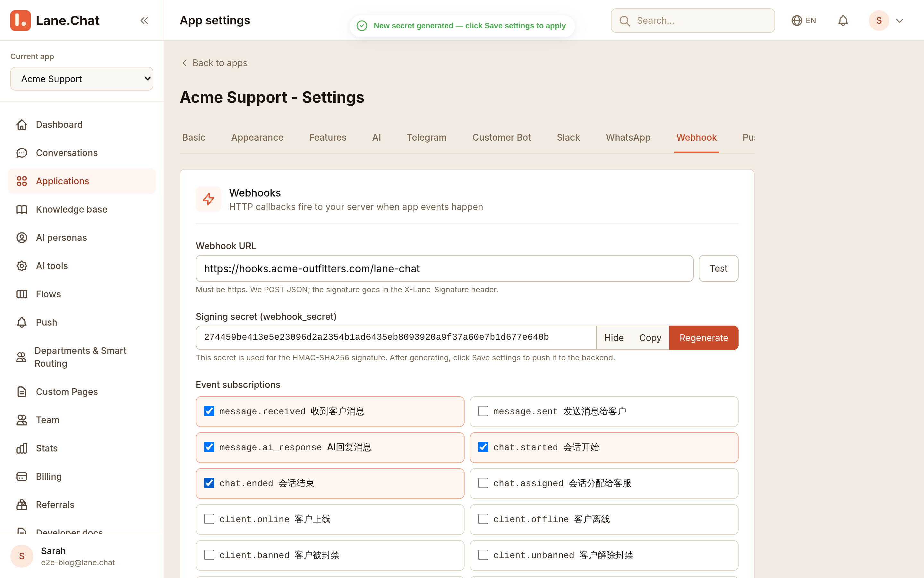Click the S user avatar in header
Screen dimensions: 924x578
coord(879,21)
